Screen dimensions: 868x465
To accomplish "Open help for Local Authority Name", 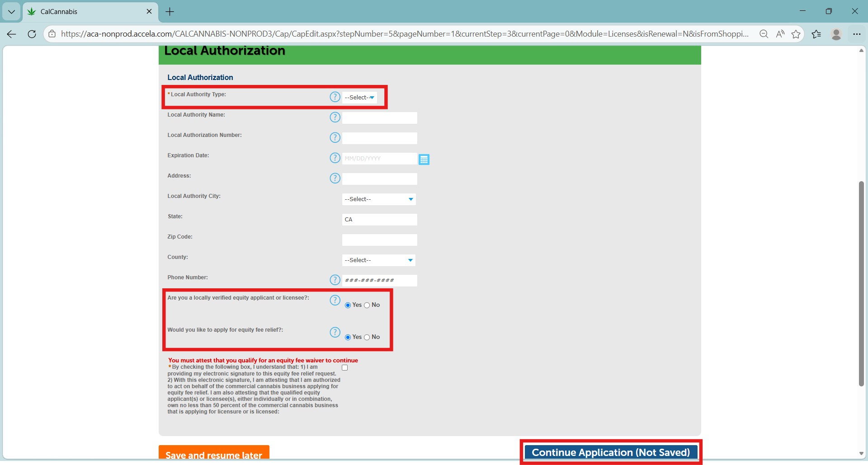I will 335,117.
